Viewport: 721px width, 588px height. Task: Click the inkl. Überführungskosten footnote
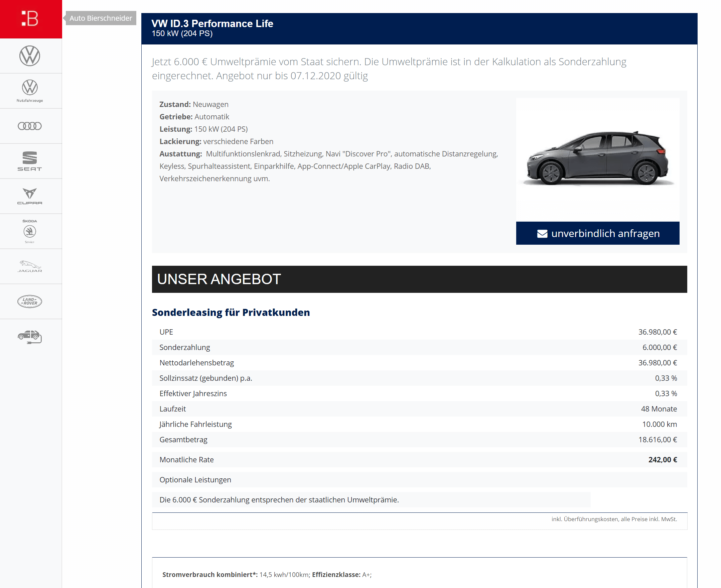(614, 519)
